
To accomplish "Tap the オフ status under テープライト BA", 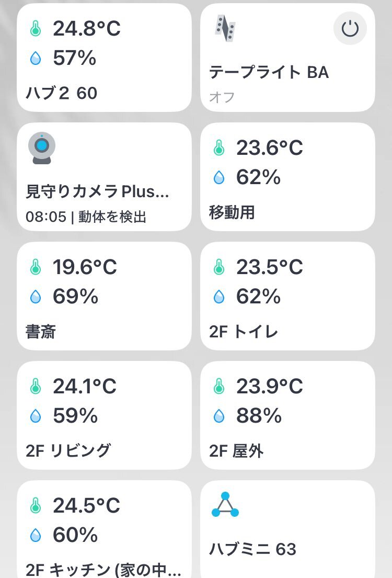I will 222,97.
